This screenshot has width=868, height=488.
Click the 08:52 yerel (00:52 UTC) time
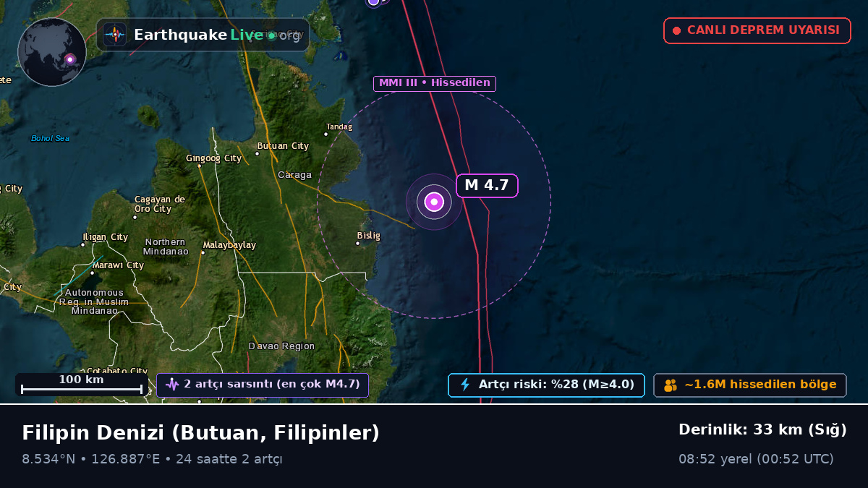coord(756,459)
